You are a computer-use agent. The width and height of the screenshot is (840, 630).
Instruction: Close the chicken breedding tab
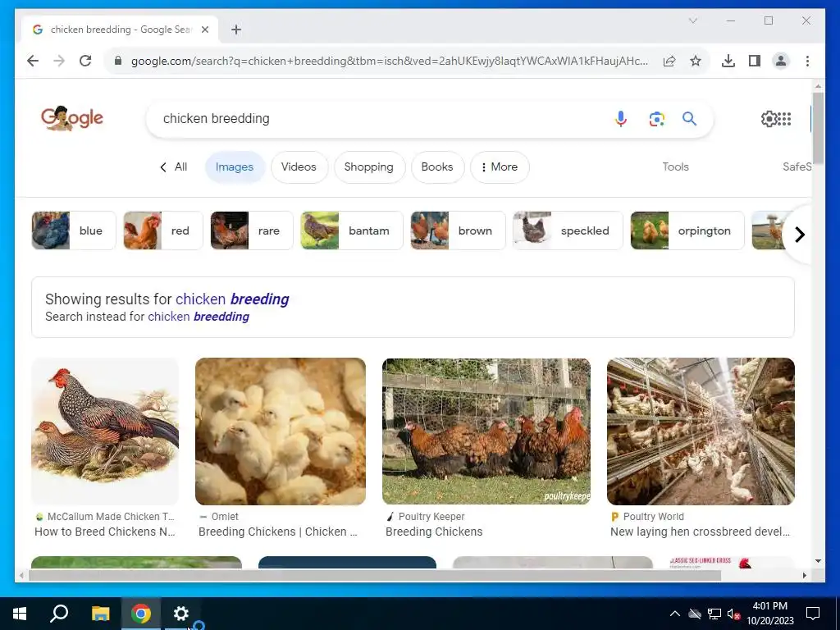[204, 30]
